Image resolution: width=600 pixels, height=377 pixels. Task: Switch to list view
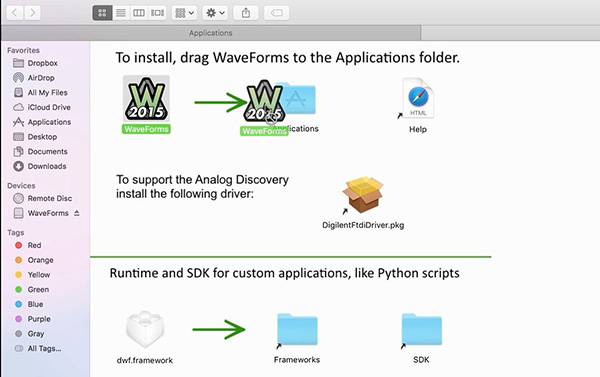click(x=121, y=13)
